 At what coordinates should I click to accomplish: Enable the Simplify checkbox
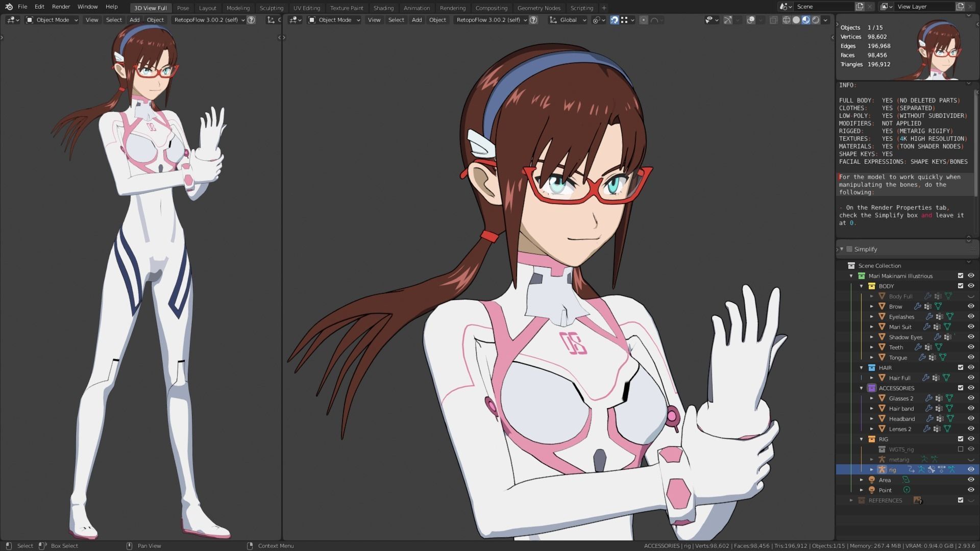tap(849, 249)
